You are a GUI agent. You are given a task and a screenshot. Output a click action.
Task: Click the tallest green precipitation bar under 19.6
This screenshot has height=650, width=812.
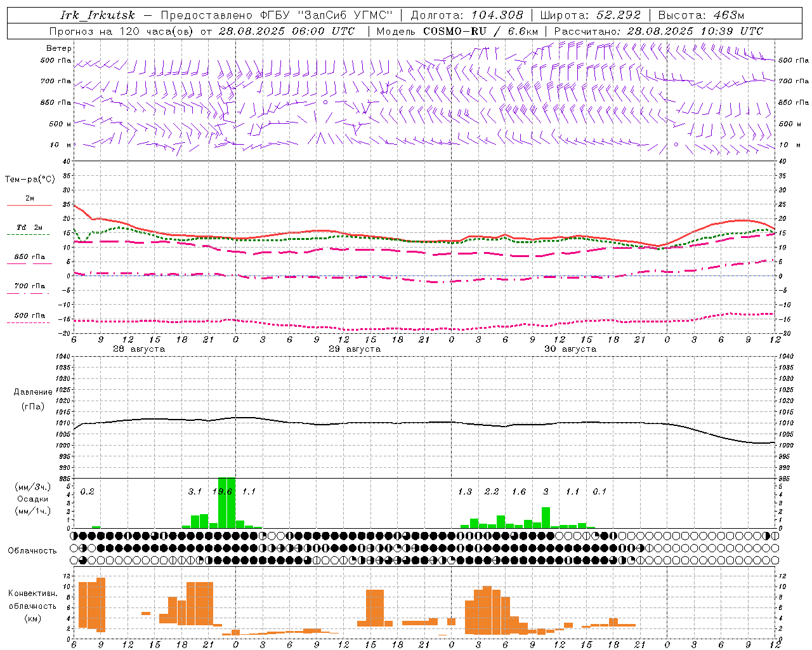pyautogui.click(x=226, y=503)
